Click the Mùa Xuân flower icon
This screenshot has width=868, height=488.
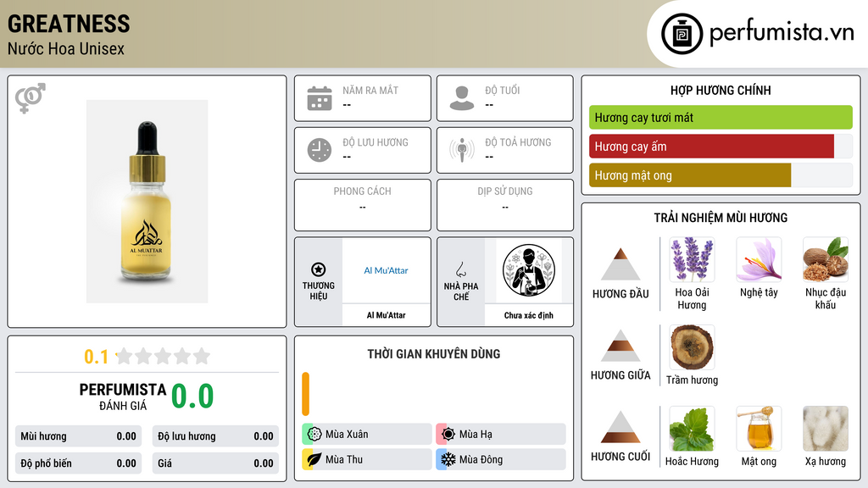point(314,435)
